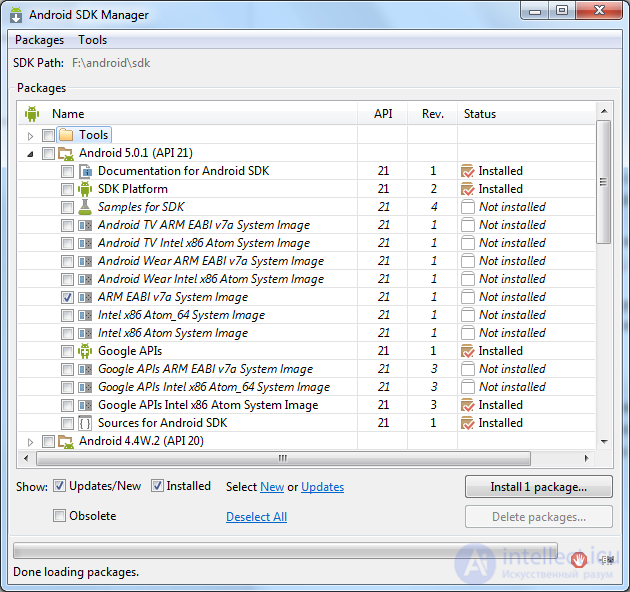Image resolution: width=630 pixels, height=592 pixels.
Task: Click the Sources for Android SDK braces icon
Action: (85, 423)
